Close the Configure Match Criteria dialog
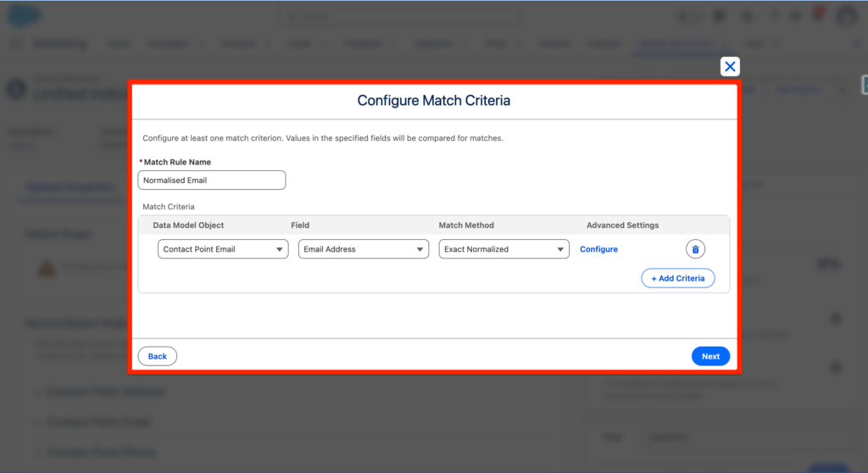Screen dimensions: 868x473 730,67
